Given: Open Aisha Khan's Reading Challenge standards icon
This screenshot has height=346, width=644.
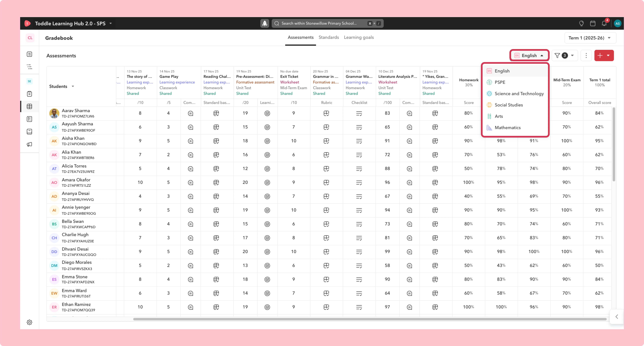Looking at the screenshot, I should click(x=216, y=141).
